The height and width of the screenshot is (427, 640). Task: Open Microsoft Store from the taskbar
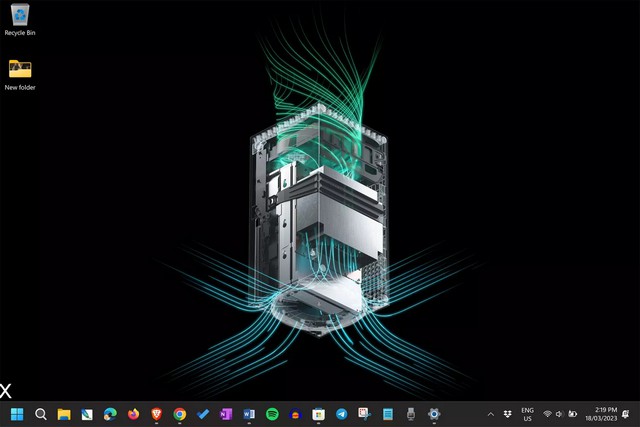pyautogui.click(x=318, y=414)
